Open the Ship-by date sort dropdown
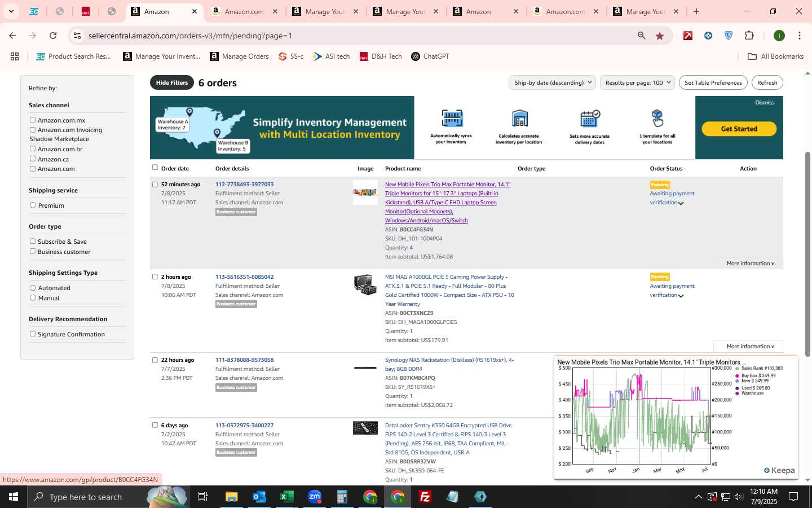The height and width of the screenshot is (508, 812). coord(552,82)
